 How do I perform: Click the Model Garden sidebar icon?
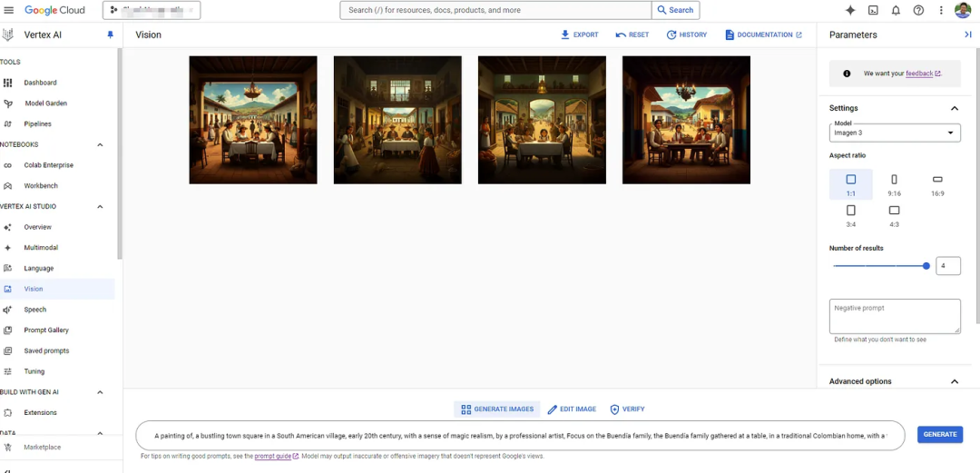[7, 103]
